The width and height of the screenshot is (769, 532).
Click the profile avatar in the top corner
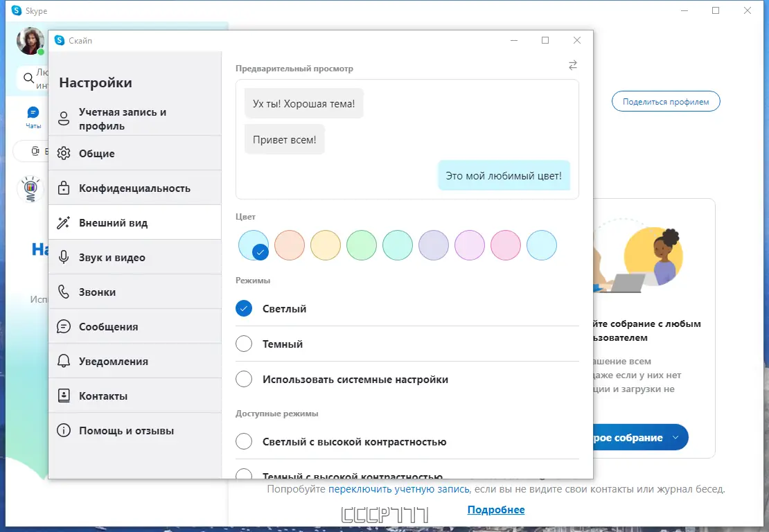pos(30,40)
